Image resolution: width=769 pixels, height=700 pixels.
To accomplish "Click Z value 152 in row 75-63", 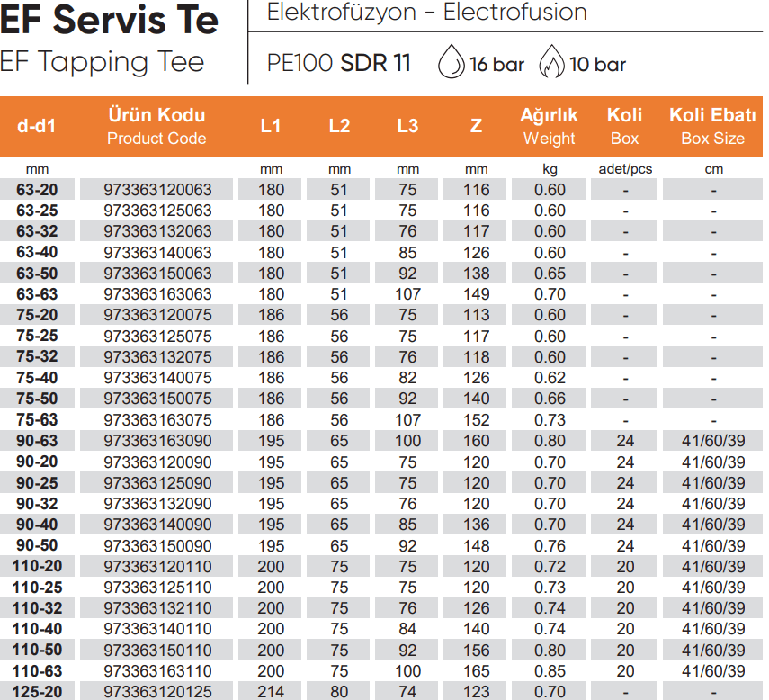I will (476, 420).
